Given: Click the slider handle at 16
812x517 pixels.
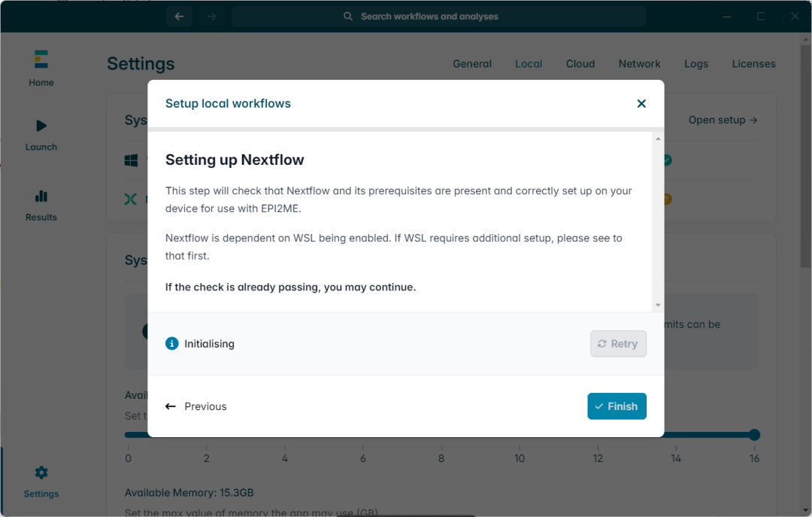Looking at the screenshot, I should click(754, 435).
